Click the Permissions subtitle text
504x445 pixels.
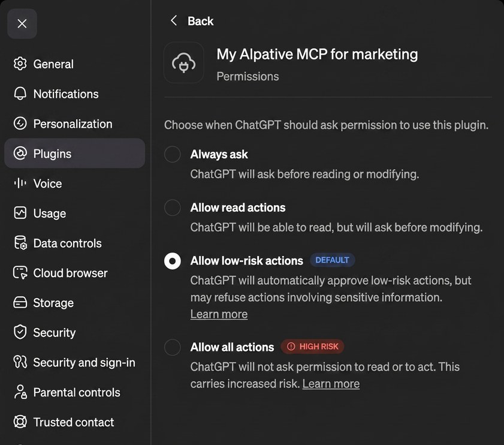pyautogui.click(x=248, y=76)
